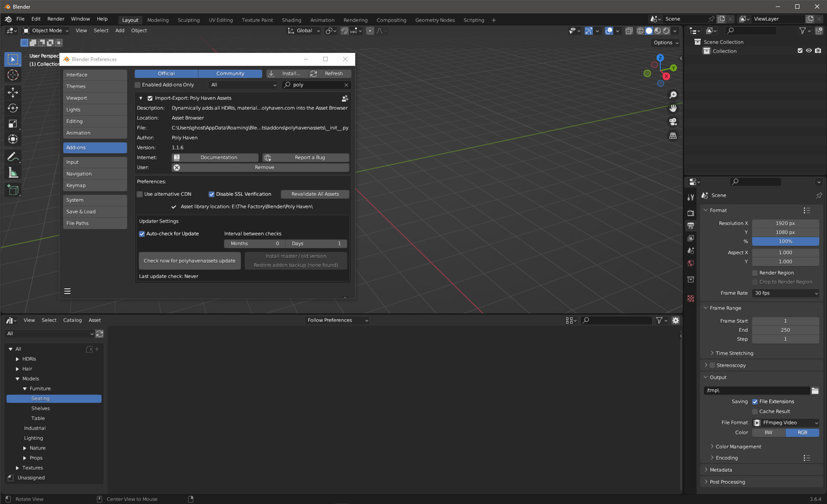This screenshot has width=827, height=504.
Task: Enable Use alternative CDN checkbox
Action: click(x=140, y=194)
